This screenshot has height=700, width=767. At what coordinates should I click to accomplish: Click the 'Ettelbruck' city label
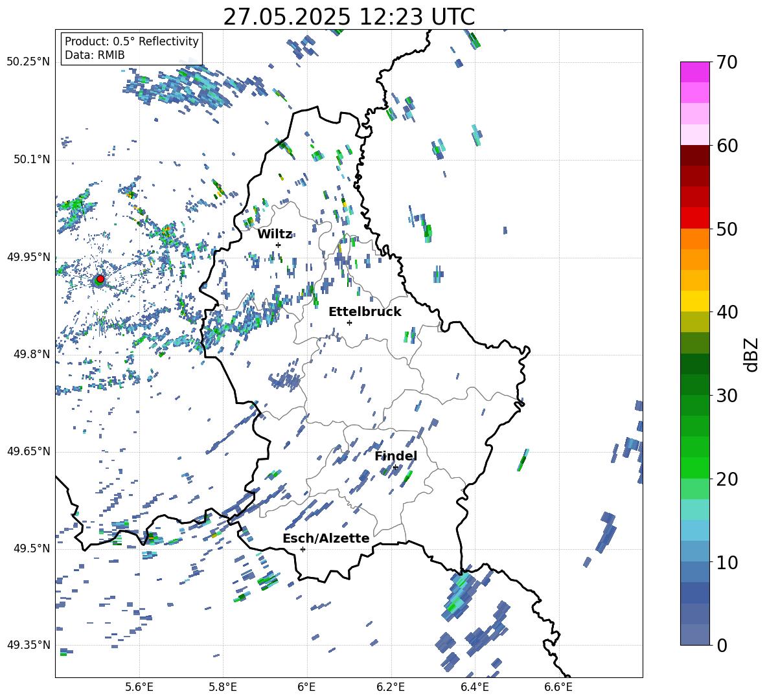[365, 311]
